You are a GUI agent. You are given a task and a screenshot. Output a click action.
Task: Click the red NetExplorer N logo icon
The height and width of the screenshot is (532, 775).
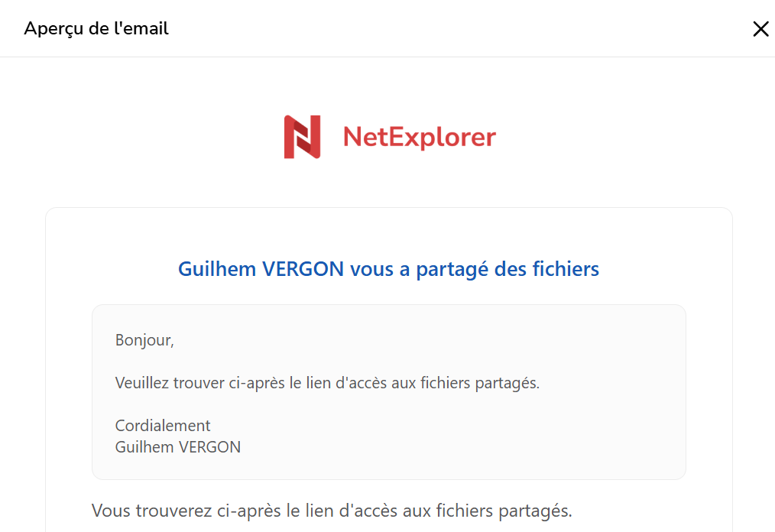click(x=302, y=137)
